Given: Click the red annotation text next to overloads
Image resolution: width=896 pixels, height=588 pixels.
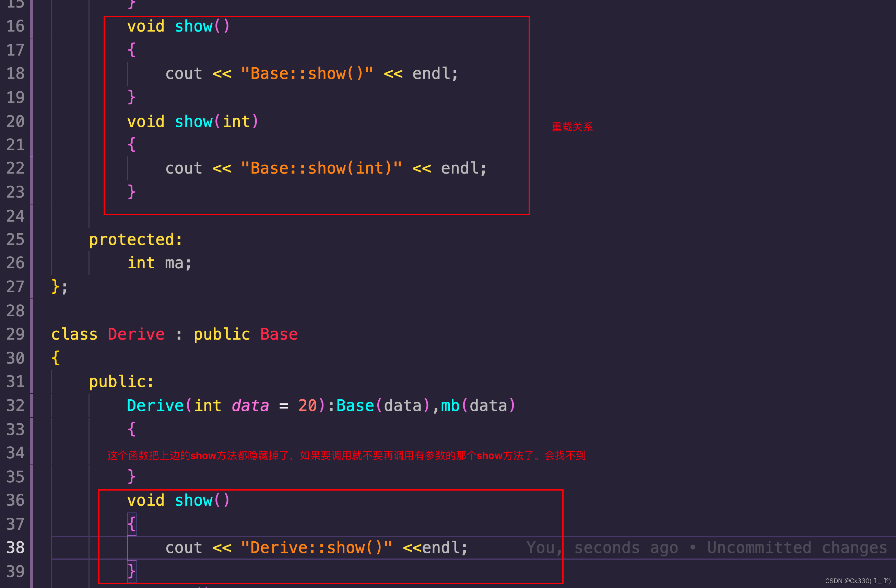Looking at the screenshot, I should [x=572, y=127].
